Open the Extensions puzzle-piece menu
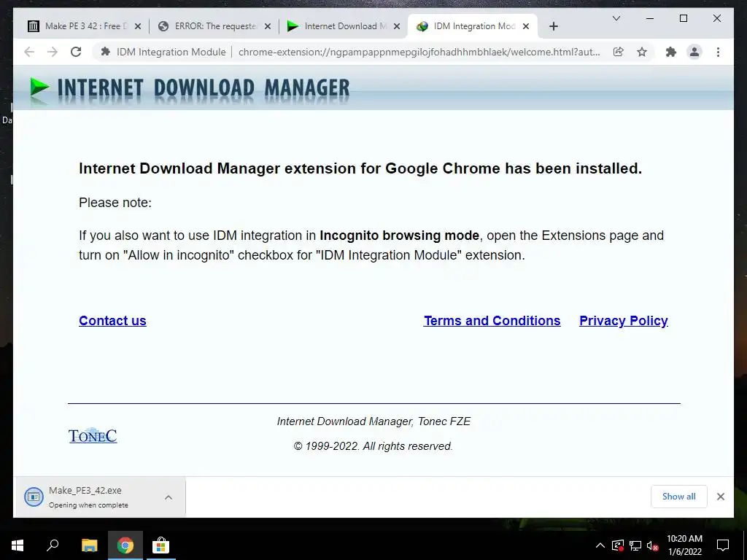Screen dimensions: 747x560 pos(671,52)
